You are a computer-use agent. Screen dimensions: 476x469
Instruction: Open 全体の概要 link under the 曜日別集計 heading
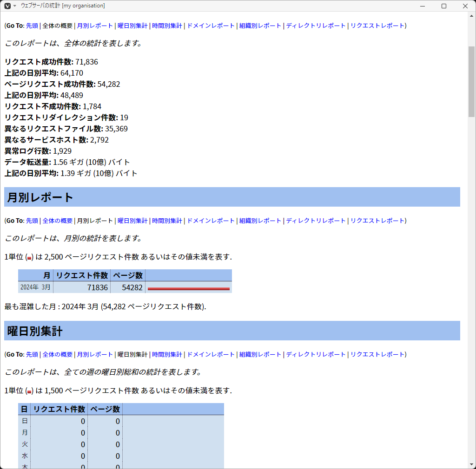[57, 354]
